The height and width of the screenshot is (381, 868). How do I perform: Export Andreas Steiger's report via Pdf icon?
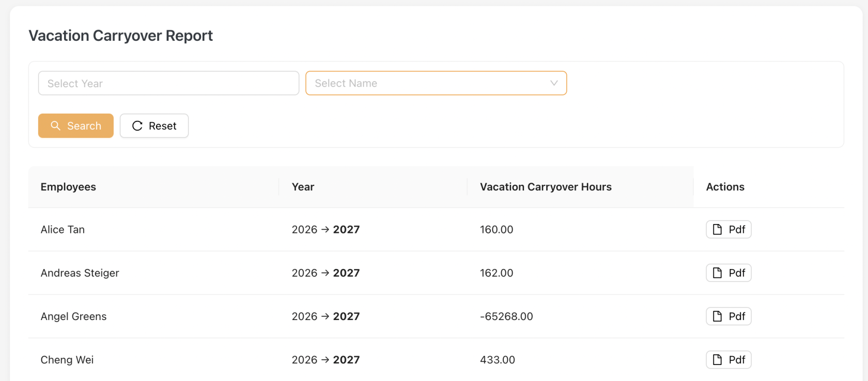(717, 273)
